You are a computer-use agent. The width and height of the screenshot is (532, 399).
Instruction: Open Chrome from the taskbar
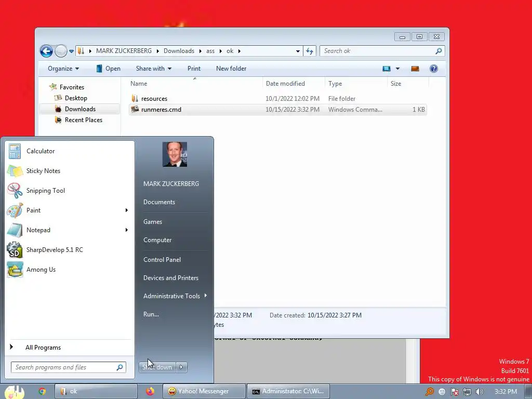42,392
